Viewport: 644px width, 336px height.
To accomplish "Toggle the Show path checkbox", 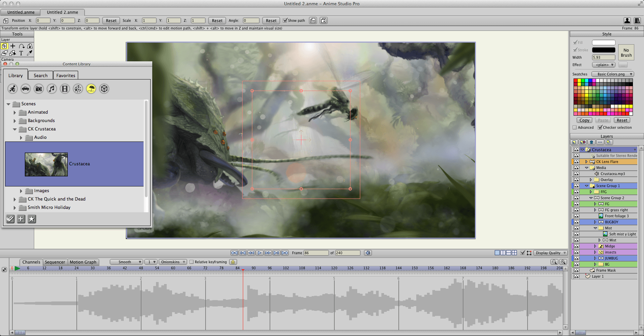I will (285, 20).
